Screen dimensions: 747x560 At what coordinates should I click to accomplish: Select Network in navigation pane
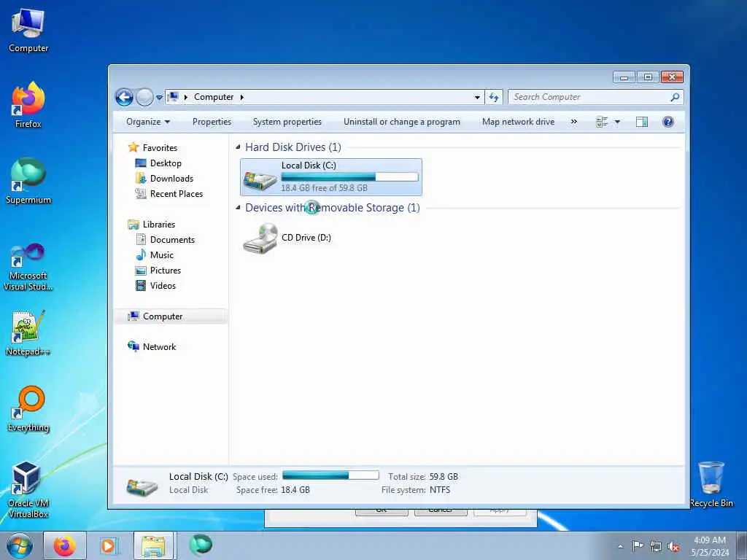(x=159, y=346)
